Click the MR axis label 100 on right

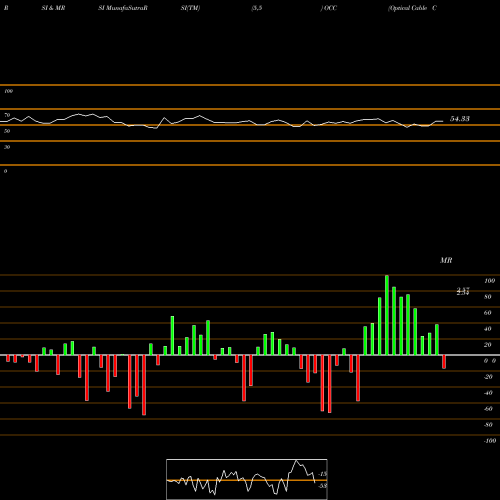pos(489,281)
